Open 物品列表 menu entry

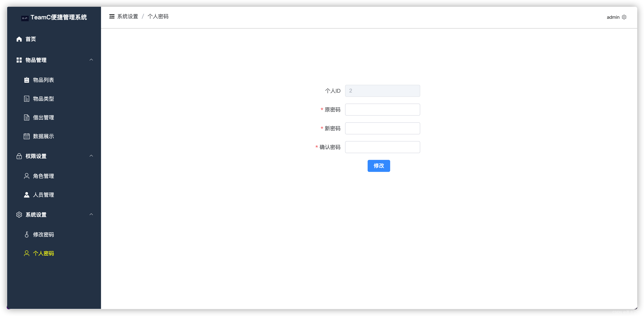[54, 80]
